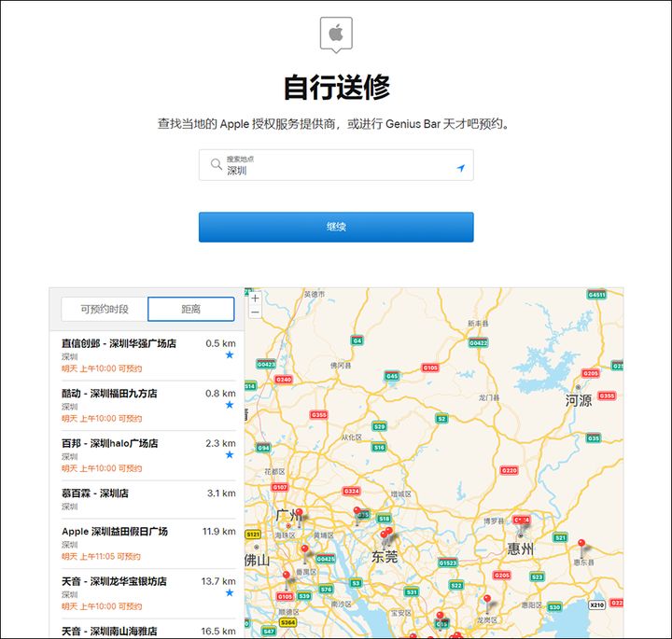Click the Apple support logo icon
The width and height of the screenshot is (672, 639).
coord(336,35)
